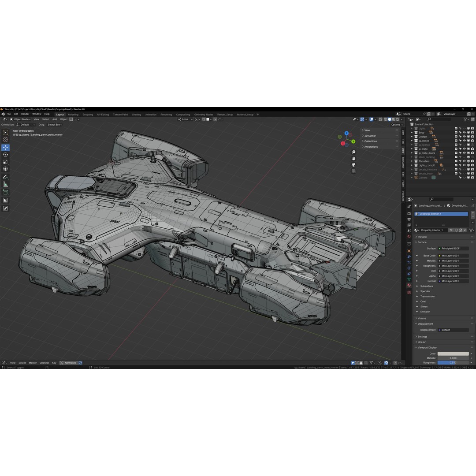Click the pan hand viewport icon
Viewport: 476px width, 476px height.
(x=353, y=159)
